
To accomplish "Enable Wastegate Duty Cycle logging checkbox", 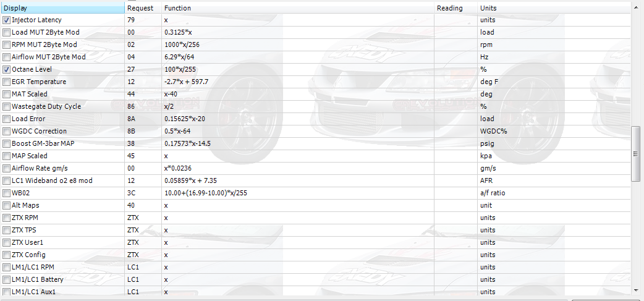I will tap(7, 107).
